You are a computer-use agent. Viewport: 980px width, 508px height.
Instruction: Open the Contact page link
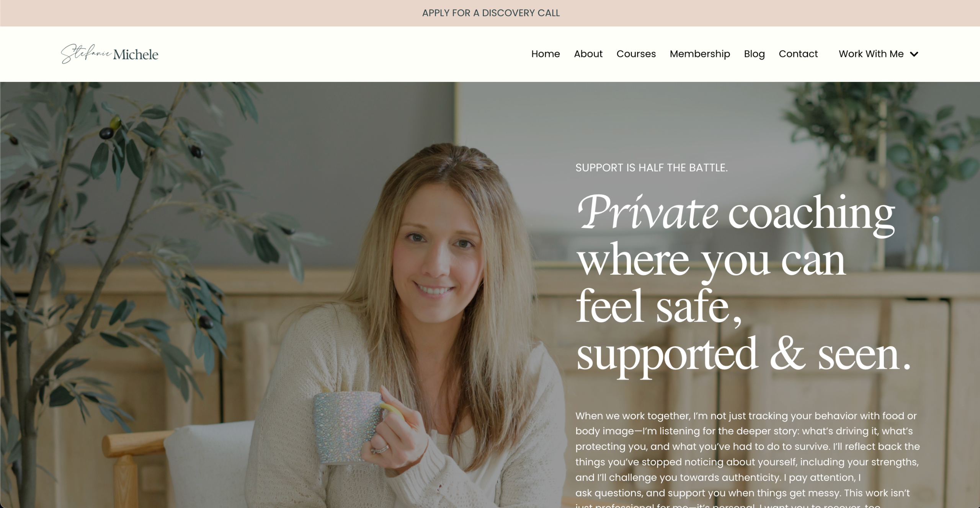(x=798, y=54)
